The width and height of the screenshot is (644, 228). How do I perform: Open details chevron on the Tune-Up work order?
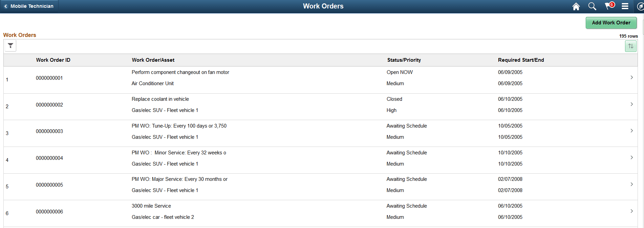tap(631, 131)
